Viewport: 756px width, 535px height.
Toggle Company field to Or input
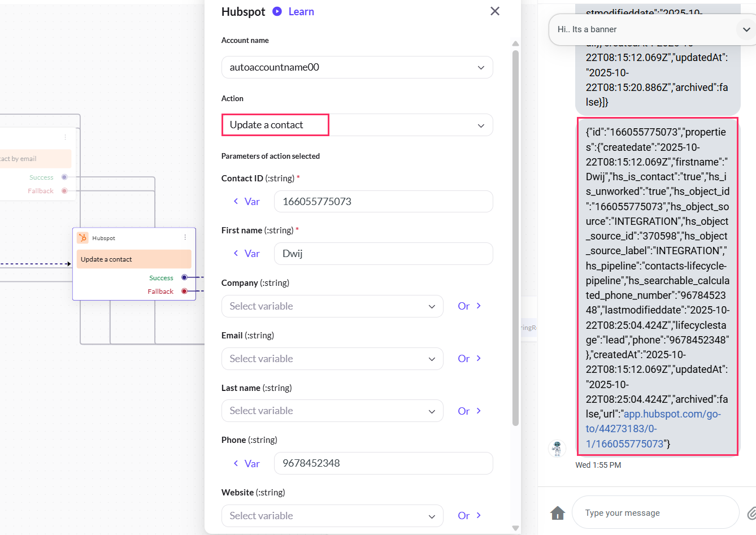click(470, 306)
